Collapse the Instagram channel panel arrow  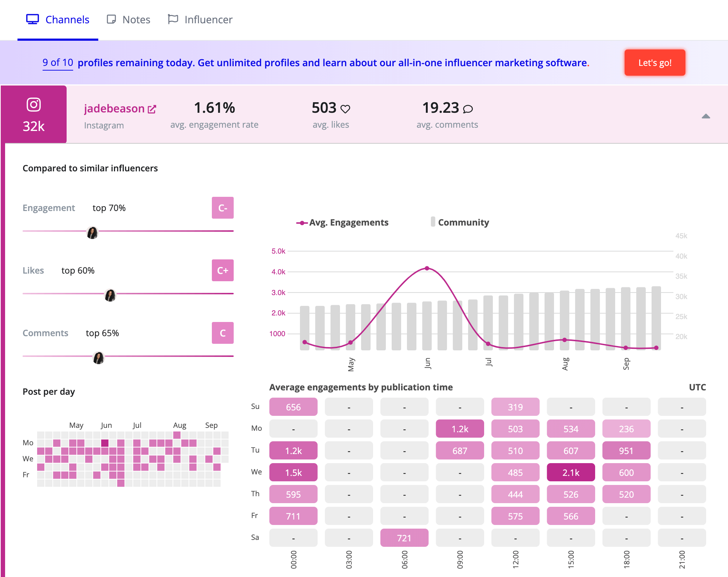click(x=705, y=116)
